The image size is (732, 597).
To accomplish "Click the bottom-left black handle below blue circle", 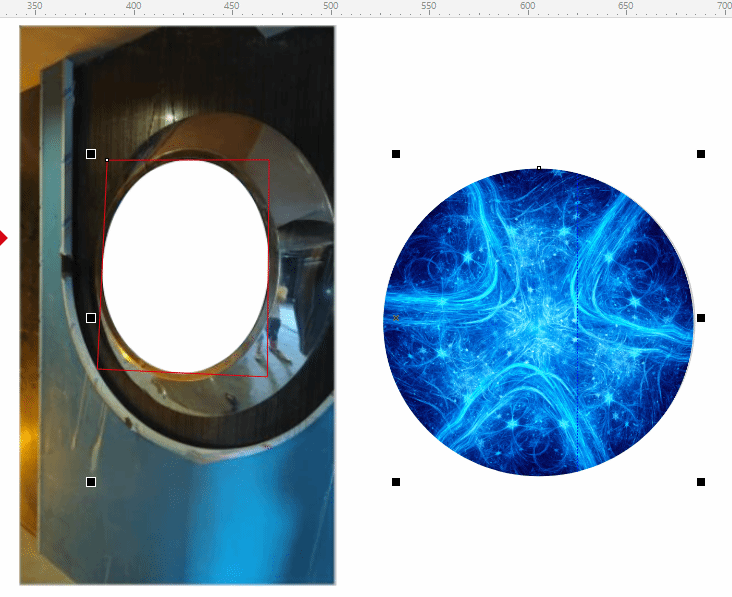I will pos(396,482).
